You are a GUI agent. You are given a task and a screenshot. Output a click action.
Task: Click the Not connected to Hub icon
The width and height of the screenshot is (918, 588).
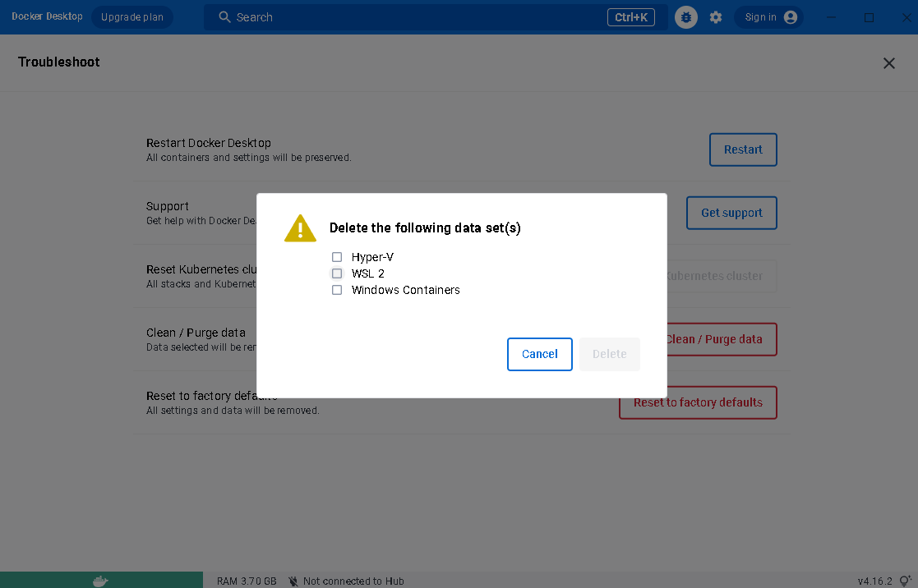pyautogui.click(x=293, y=581)
